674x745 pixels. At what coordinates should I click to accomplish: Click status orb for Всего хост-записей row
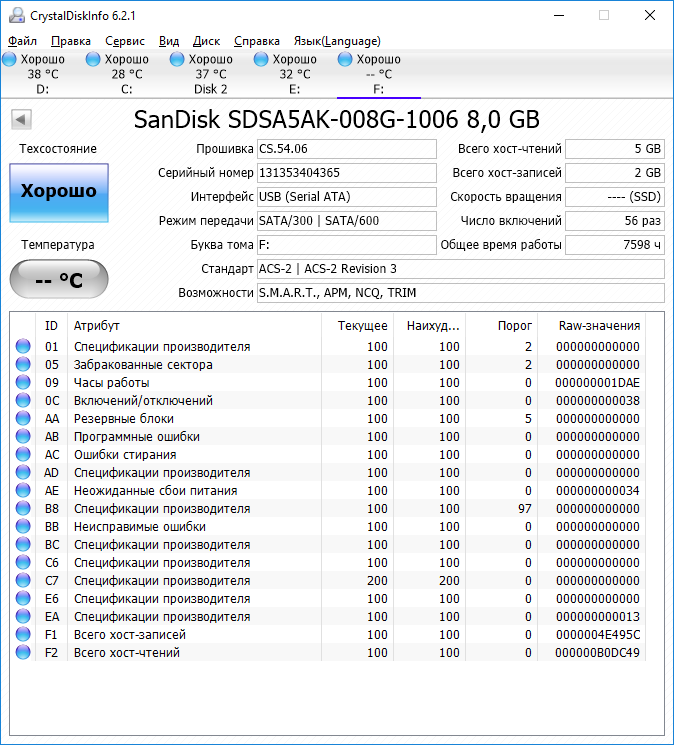click(x=23, y=634)
